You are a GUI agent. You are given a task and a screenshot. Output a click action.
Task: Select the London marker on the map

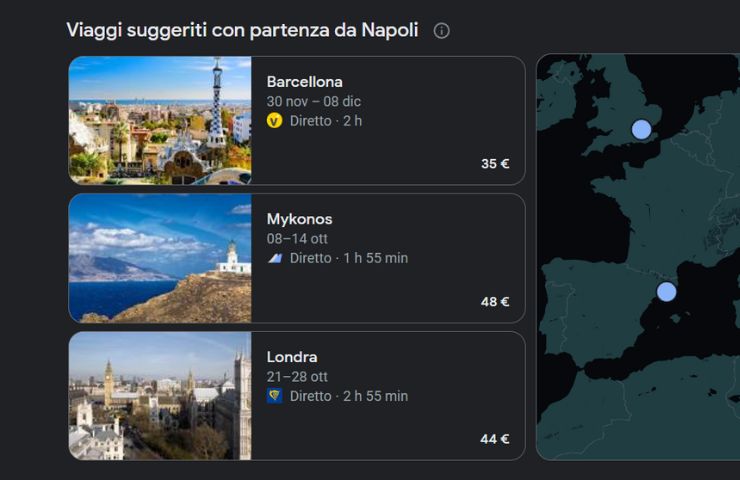641,129
